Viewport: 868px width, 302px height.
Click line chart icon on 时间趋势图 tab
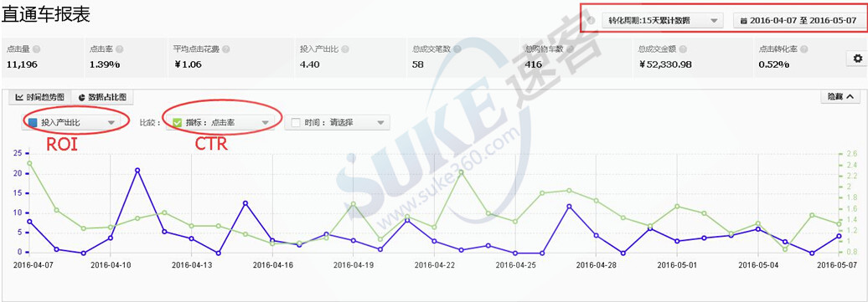click(18, 97)
